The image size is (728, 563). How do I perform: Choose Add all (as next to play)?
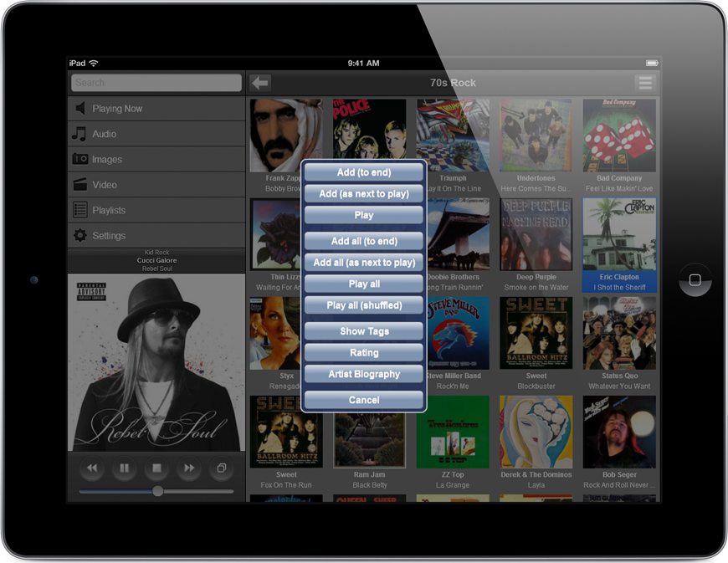point(364,262)
